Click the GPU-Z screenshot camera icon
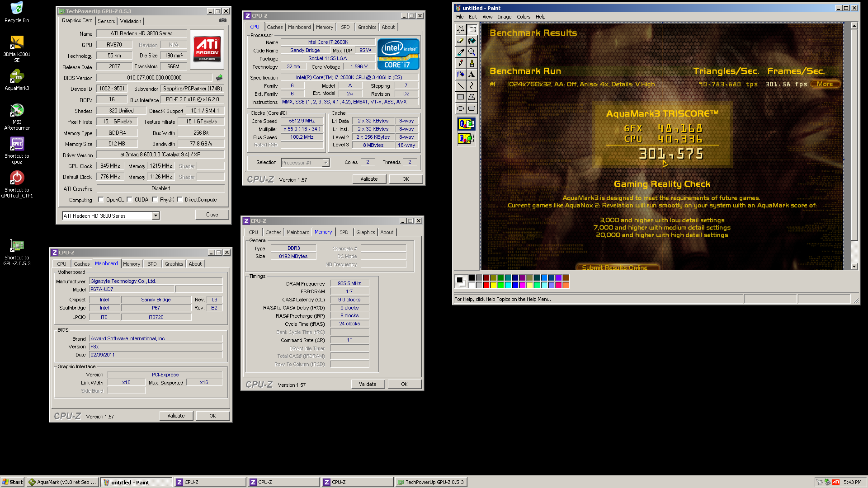 [223, 20]
